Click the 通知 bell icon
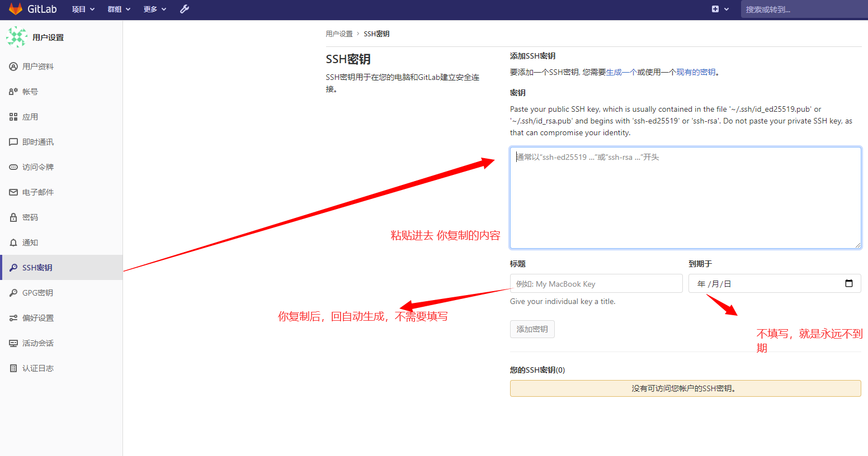 point(13,243)
